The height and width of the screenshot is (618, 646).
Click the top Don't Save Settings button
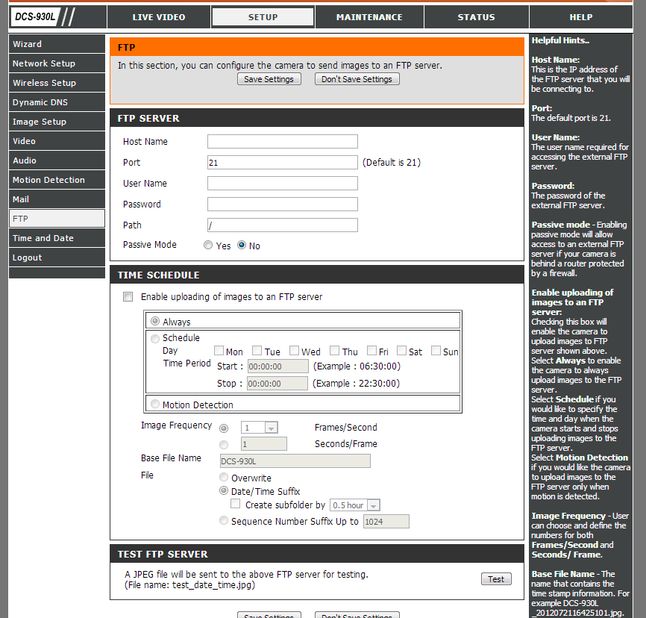click(357, 79)
